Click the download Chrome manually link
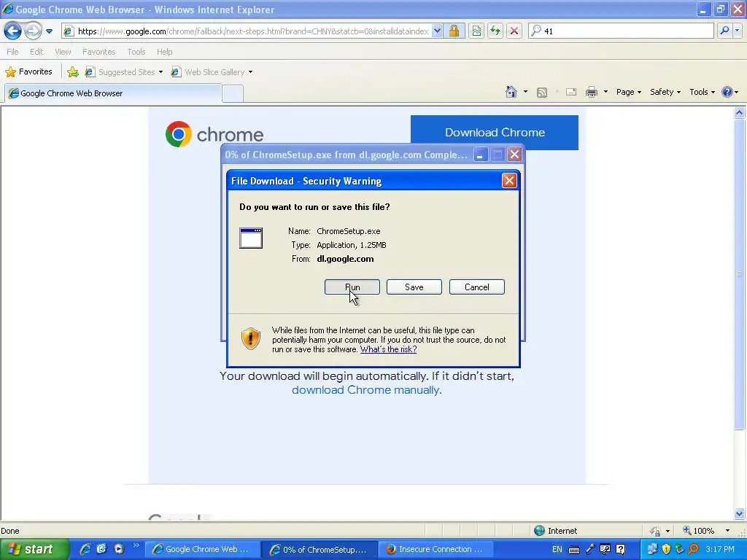 pyautogui.click(x=365, y=390)
